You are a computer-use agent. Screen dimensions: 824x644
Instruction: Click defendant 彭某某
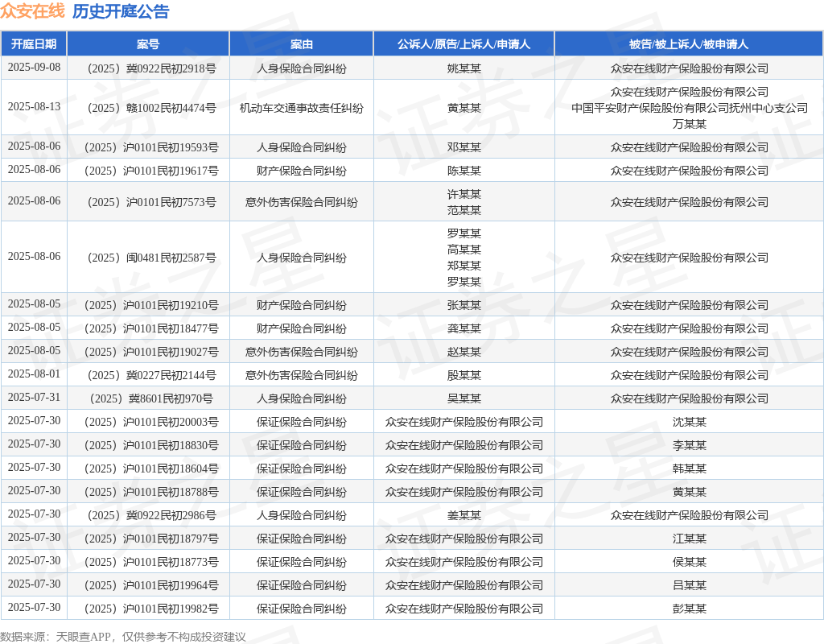click(x=690, y=609)
